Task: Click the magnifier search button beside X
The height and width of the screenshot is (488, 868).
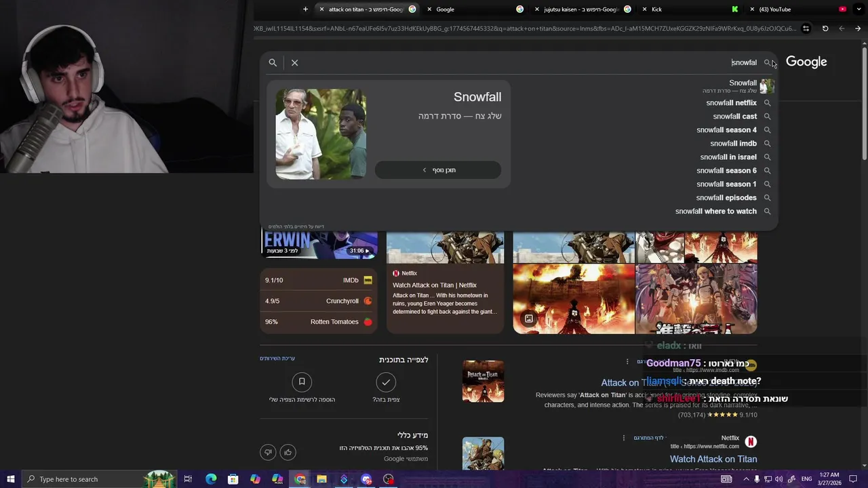Action: point(273,62)
